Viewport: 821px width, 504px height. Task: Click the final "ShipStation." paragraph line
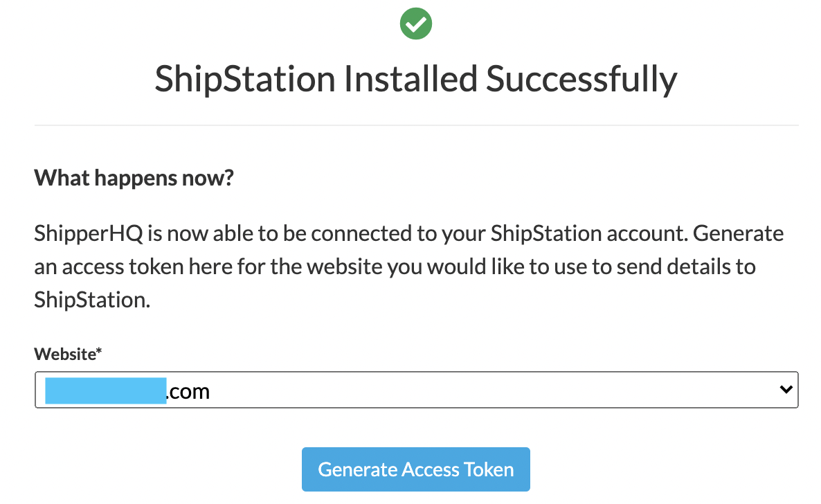pos(92,300)
